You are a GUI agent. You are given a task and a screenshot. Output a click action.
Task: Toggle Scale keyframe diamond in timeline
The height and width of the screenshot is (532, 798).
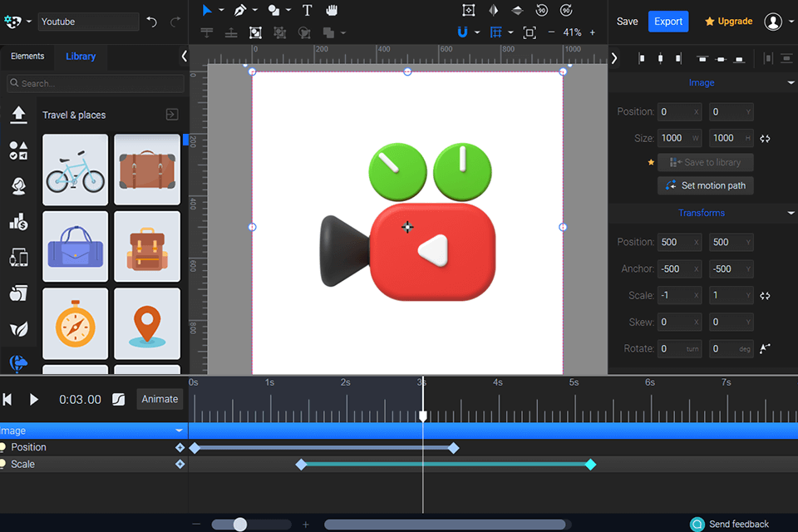click(180, 465)
